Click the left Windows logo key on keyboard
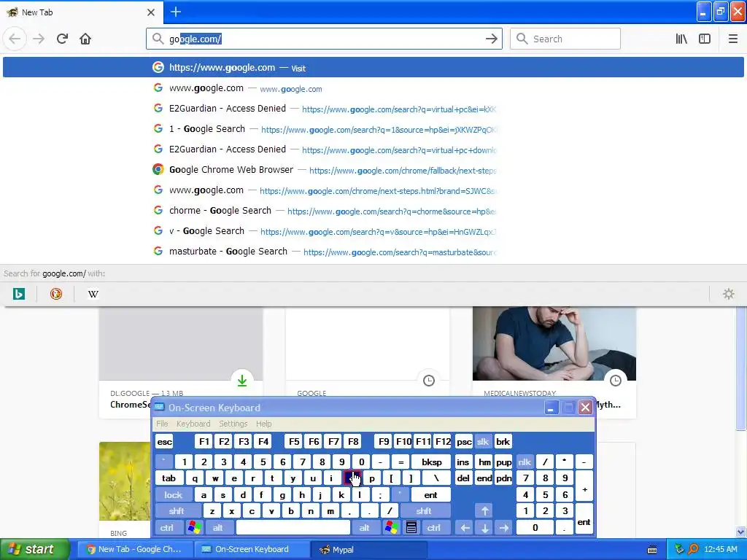The height and width of the screenshot is (560, 747). click(x=194, y=528)
